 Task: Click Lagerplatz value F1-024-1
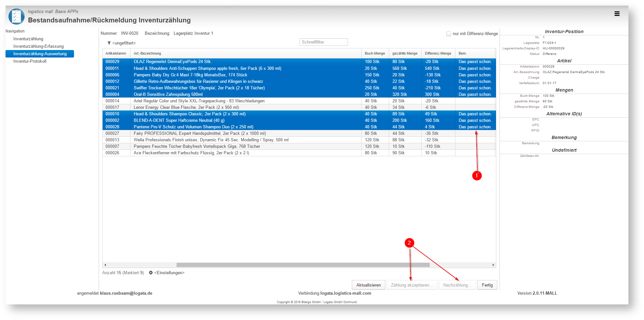[549, 43]
